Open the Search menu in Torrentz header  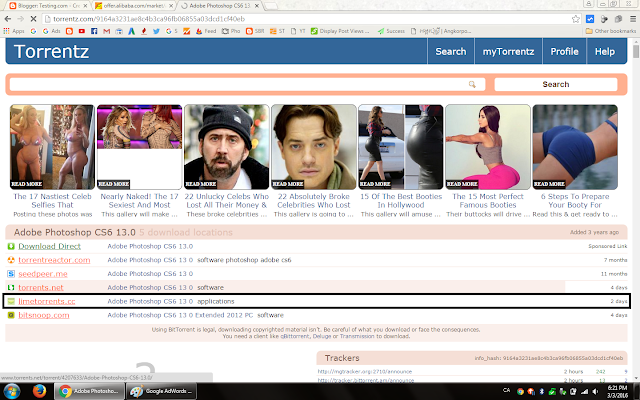click(451, 51)
